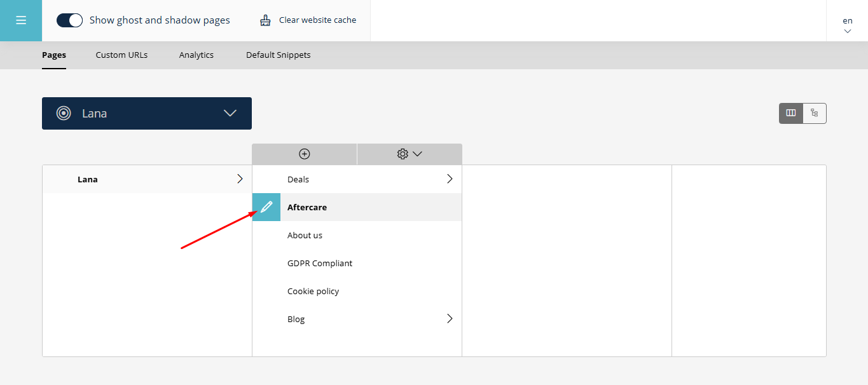Screen dimensions: 868x385
Task: Switch to column view icon
Action: point(791,113)
